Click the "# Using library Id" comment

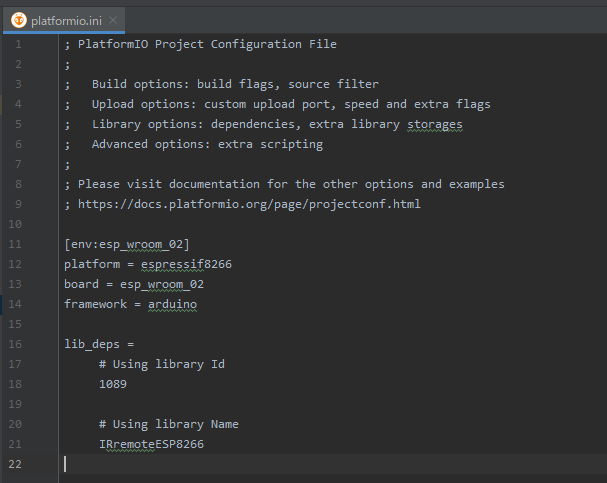tap(161, 364)
